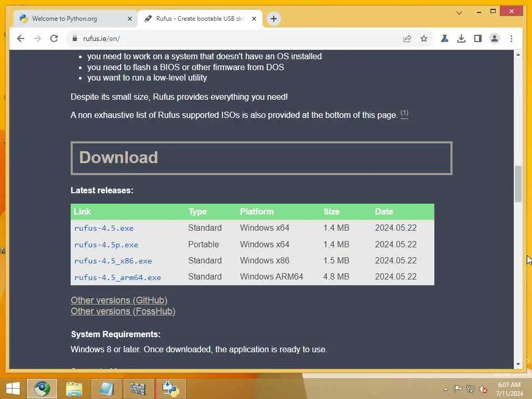Viewport: 532px width, 399px height.
Task: Click the Chrome browser taskbar icon
Action: [42, 389]
